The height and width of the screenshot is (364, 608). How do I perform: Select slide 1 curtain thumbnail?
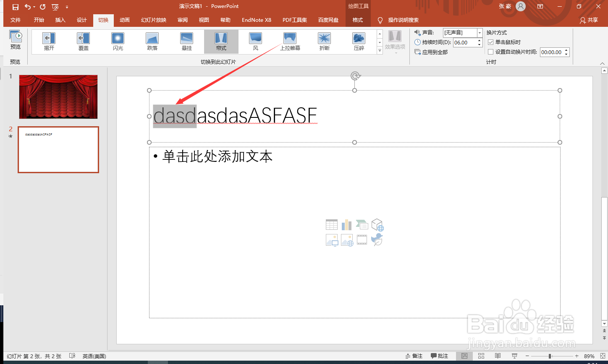point(58,97)
